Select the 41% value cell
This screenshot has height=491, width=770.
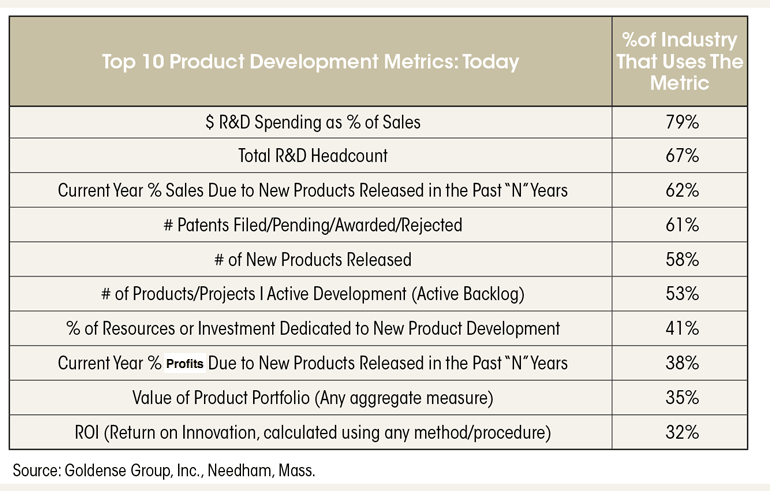click(682, 328)
